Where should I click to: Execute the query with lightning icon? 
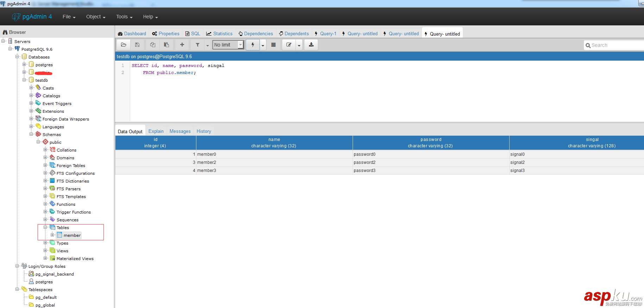click(253, 45)
